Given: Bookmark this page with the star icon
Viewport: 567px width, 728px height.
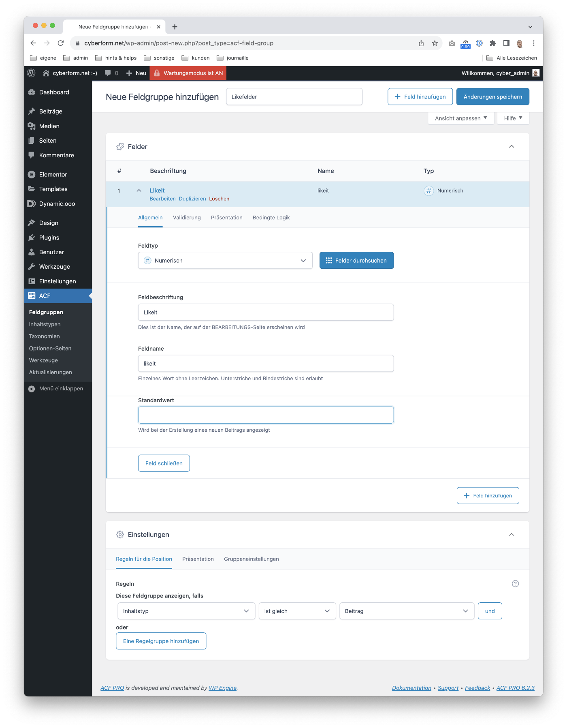Looking at the screenshot, I should pyautogui.click(x=435, y=43).
